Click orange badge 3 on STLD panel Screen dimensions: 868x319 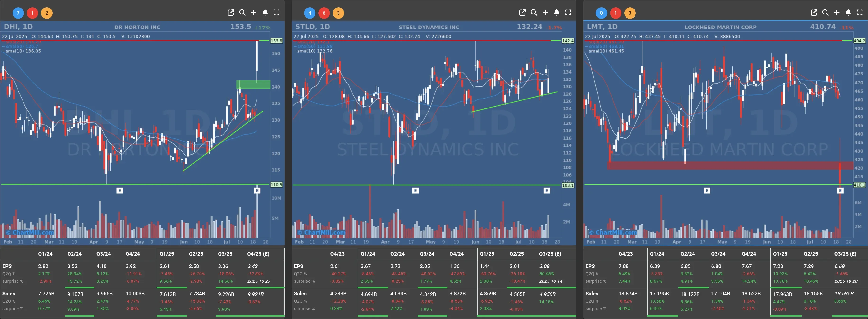[x=338, y=13]
